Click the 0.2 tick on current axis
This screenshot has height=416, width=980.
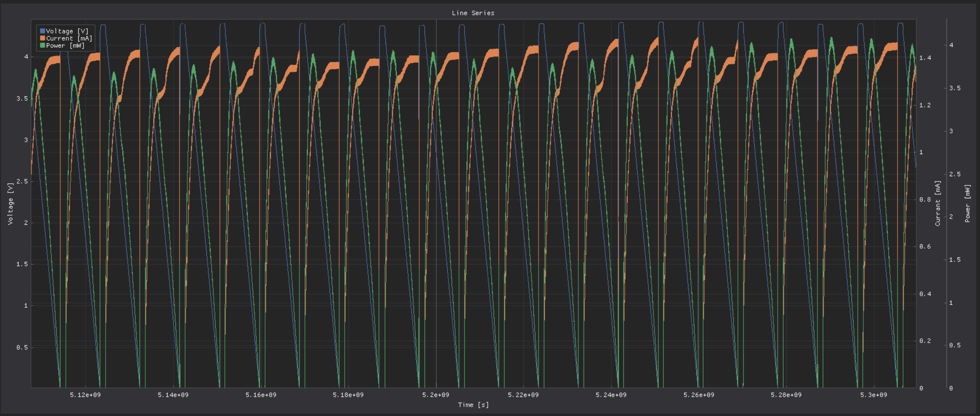click(925, 341)
